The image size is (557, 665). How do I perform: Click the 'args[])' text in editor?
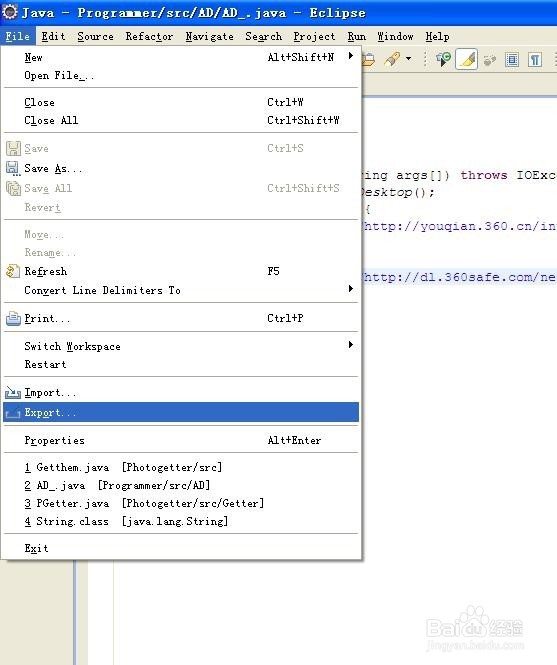point(423,175)
